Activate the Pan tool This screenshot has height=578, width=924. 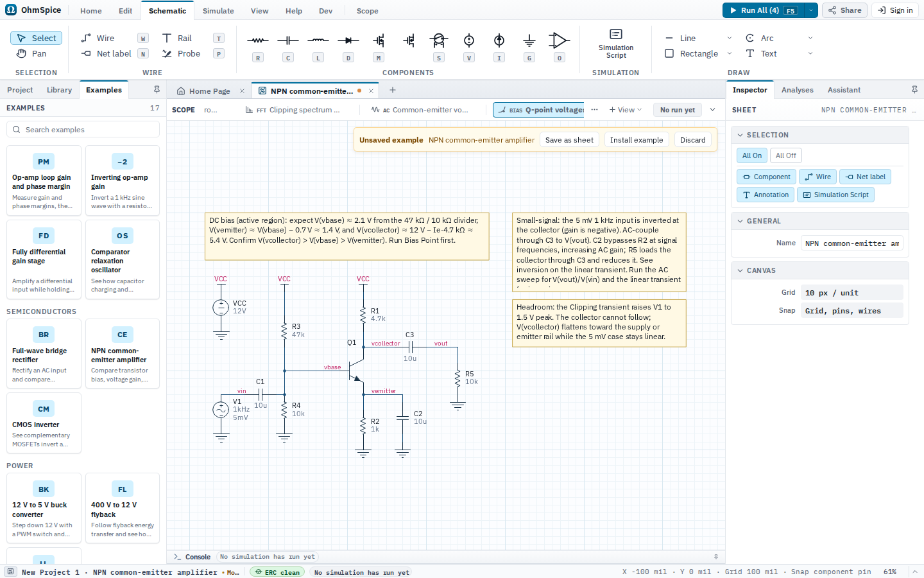(36, 54)
